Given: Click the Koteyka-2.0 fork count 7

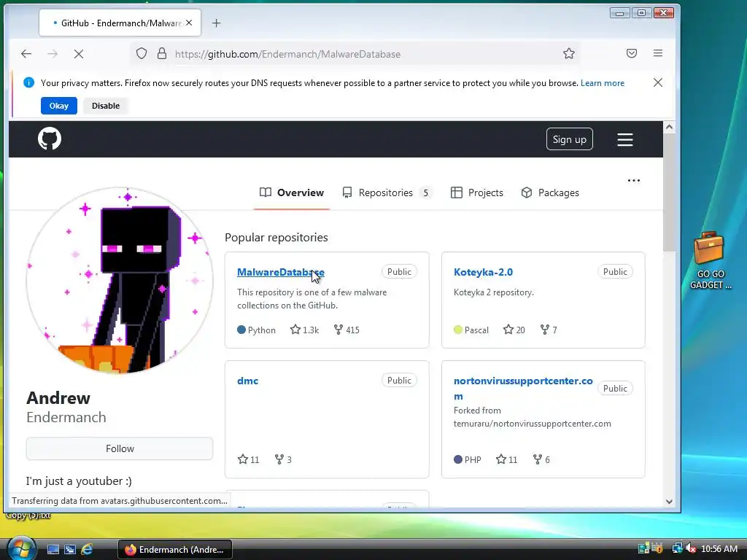Looking at the screenshot, I should point(549,330).
